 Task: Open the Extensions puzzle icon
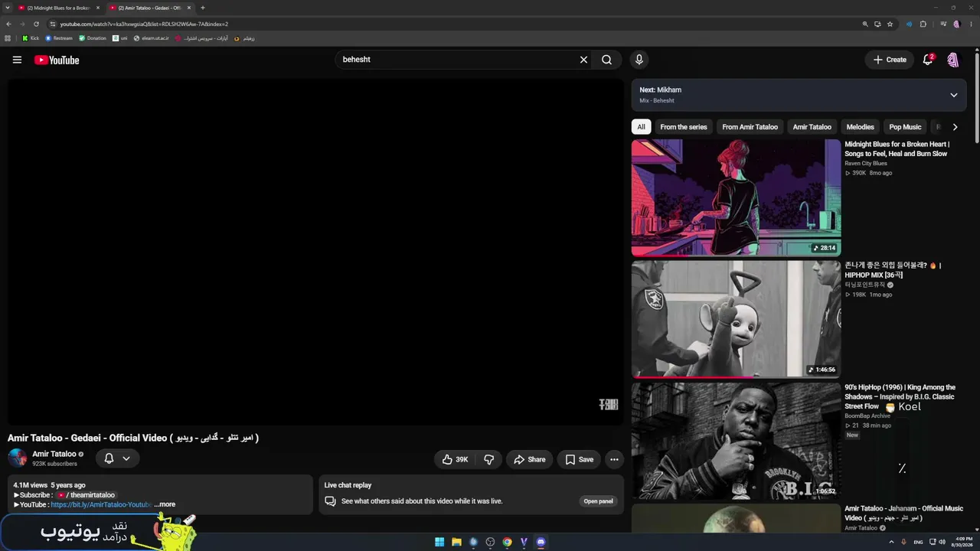tap(923, 24)
